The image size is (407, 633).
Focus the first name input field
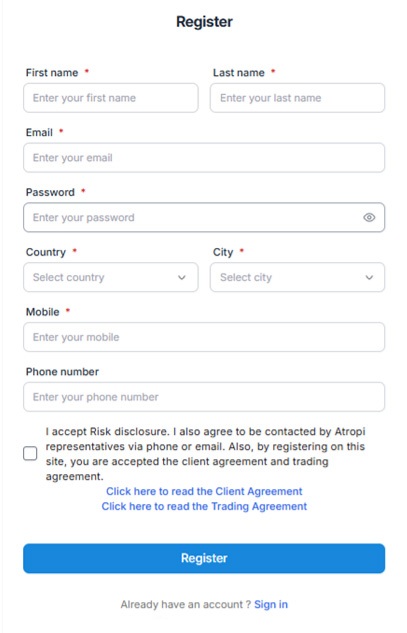pyautogui.click(x=111, y=98)
